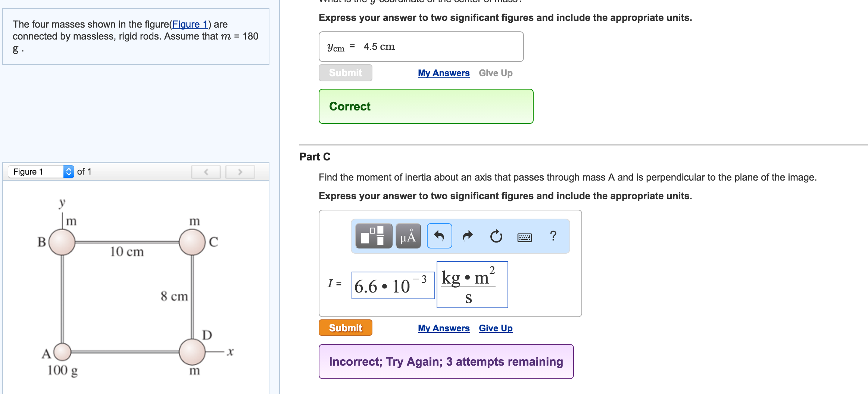Reset the answer with circular arrow
Image resolution: width=868 pixels, height=394 pixels.
(x=496, y=236)
